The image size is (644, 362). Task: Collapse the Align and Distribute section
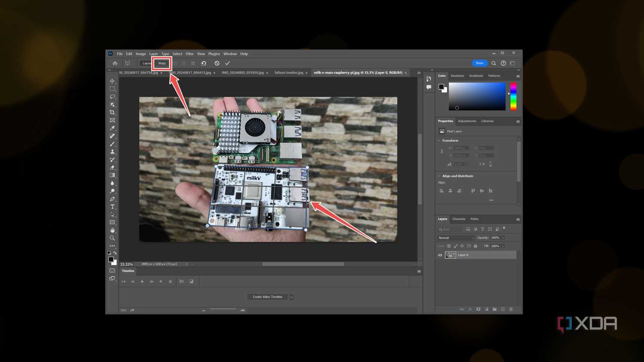[439, 176]
